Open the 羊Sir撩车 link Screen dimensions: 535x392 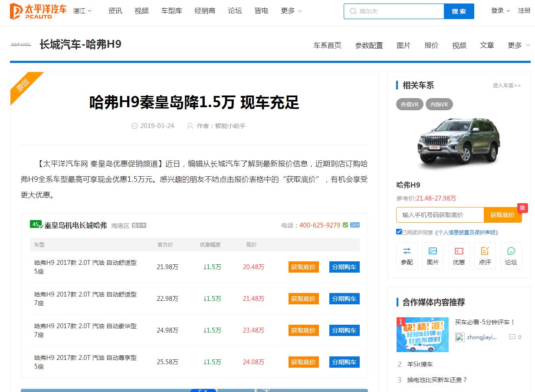tap(420, 364)
